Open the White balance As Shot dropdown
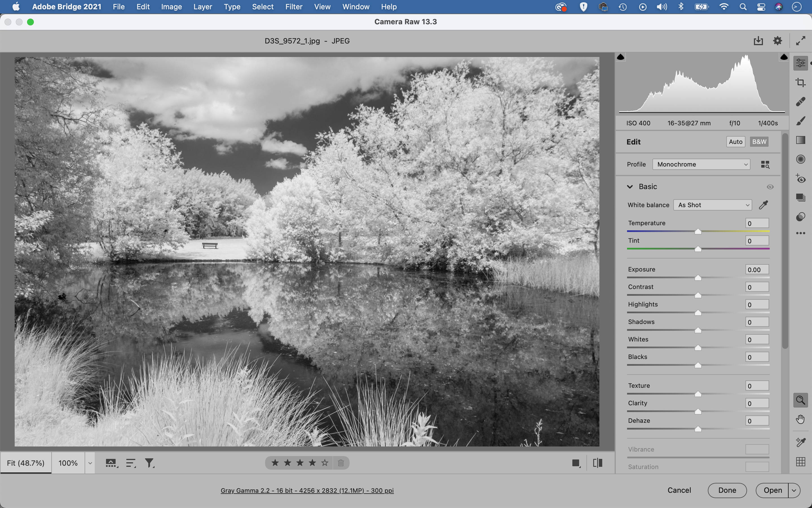 712,205
